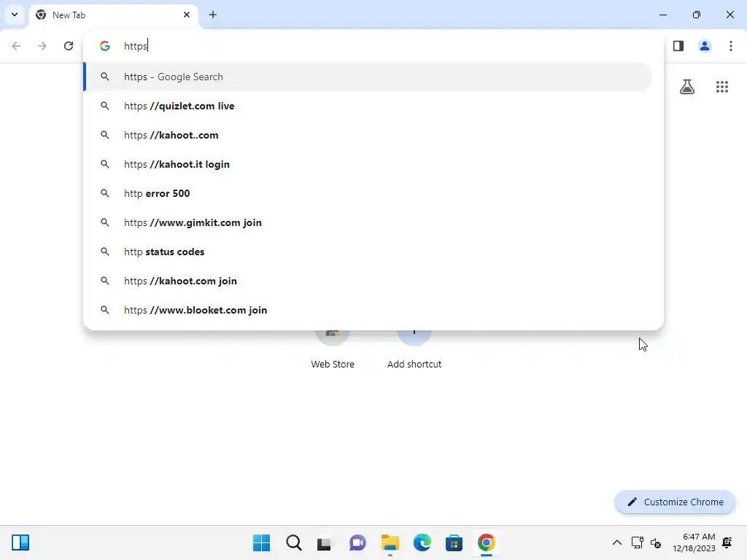Open the tab search dropdown arrow
The height and width of the screenshot is (560, 747).
[15, 15]
